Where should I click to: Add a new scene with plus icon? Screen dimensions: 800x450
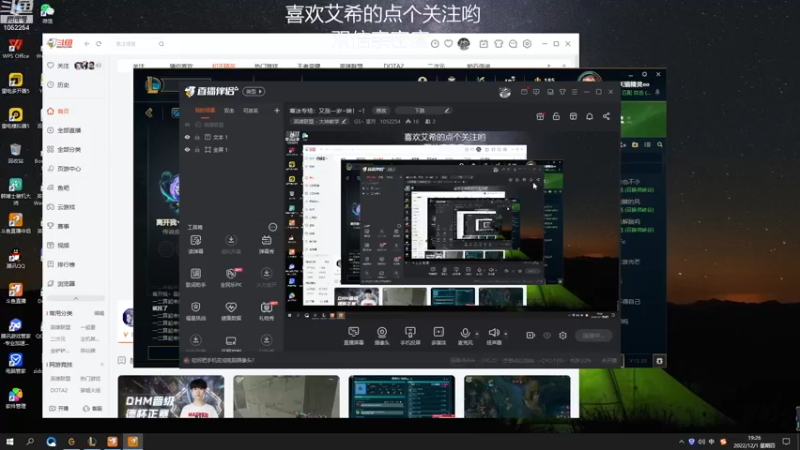click(x=277, y=110)
